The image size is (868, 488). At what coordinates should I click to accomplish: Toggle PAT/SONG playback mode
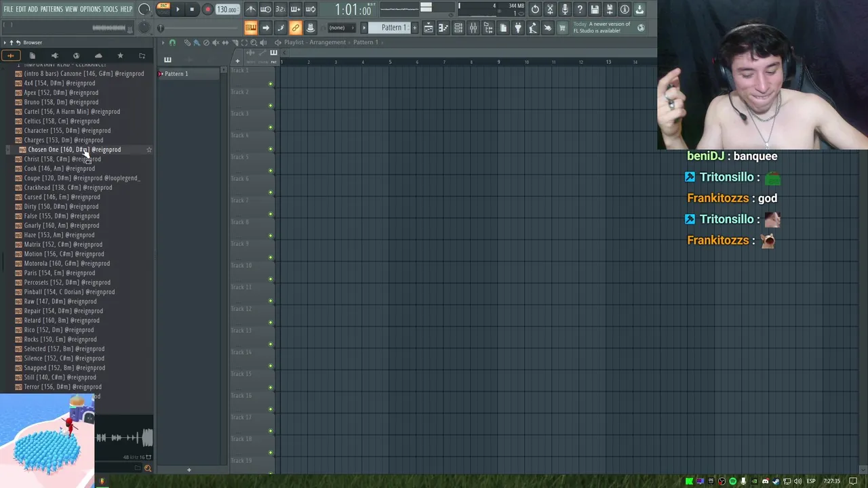tap(163, 9)
